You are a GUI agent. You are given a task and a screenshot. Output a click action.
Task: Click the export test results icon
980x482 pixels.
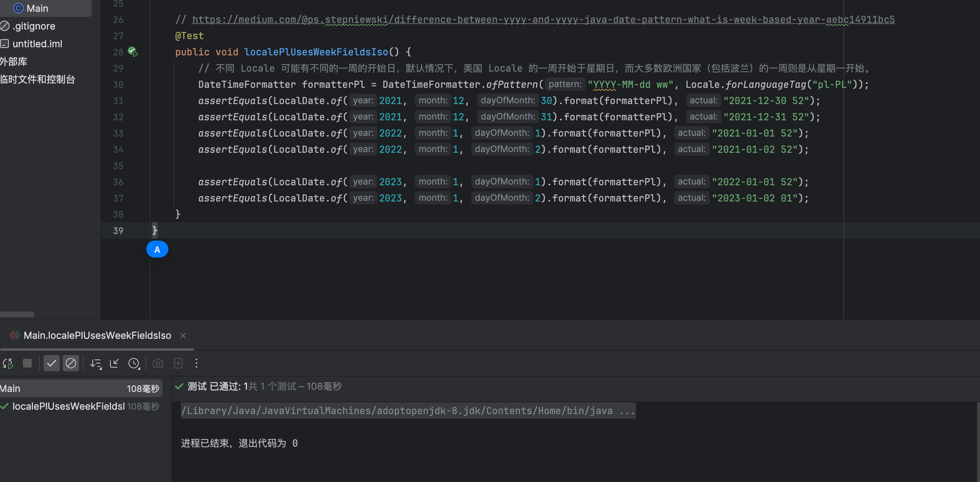pos(178,364)
